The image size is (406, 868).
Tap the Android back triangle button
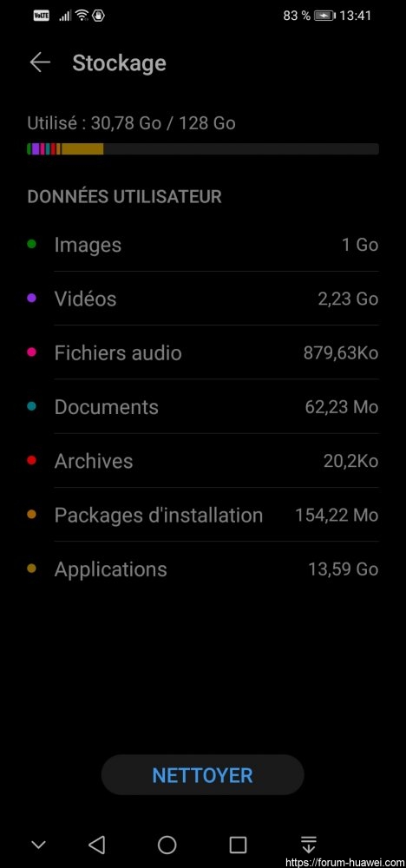pyautogui.click(x=97, y=845)
